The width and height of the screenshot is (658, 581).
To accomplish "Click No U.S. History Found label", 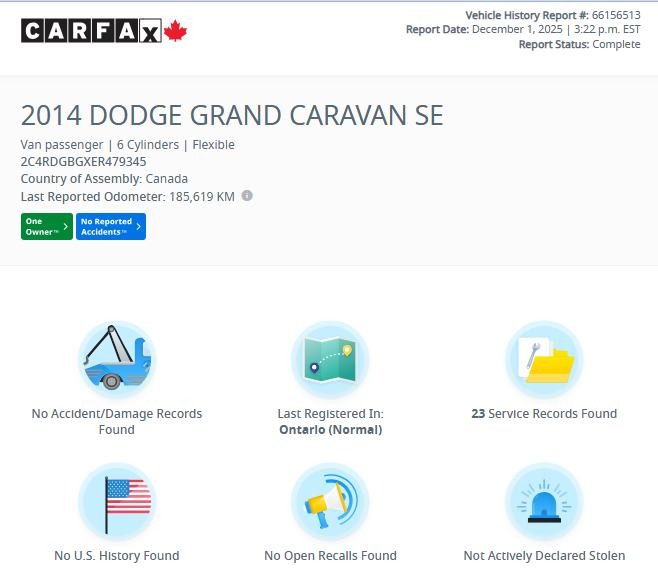I will tap(117, 556).
